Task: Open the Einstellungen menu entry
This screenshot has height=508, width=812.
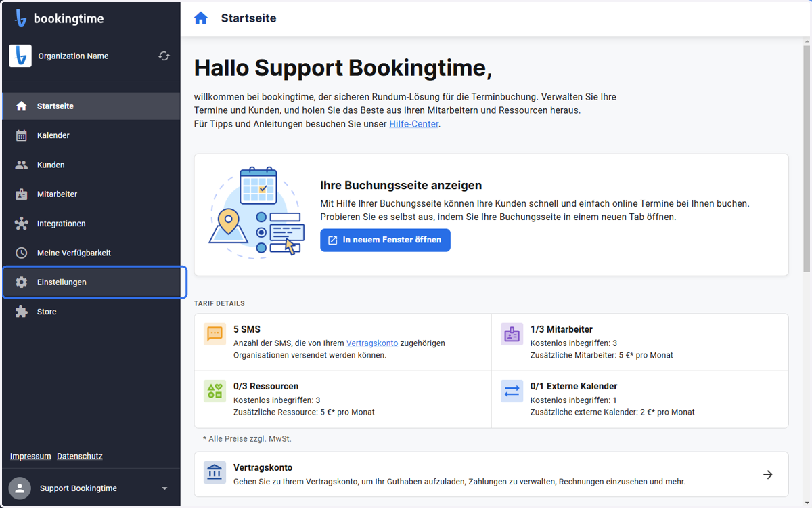Action: tap(94, 282)
